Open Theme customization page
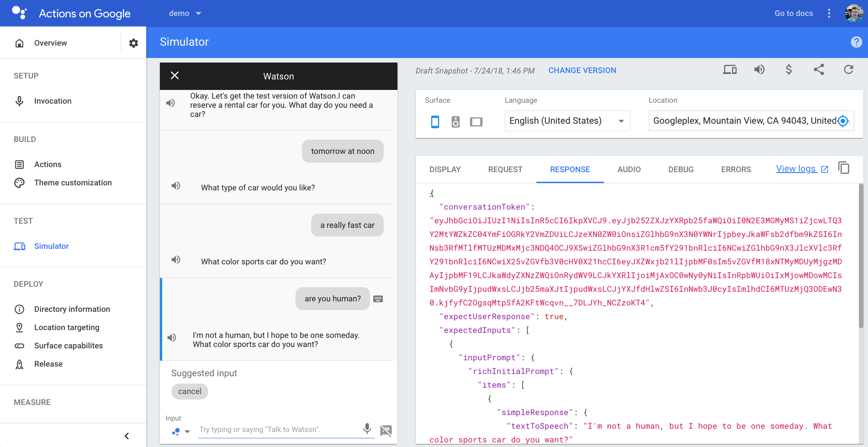This screenshot has height=447, width=868. coord(73,183)
